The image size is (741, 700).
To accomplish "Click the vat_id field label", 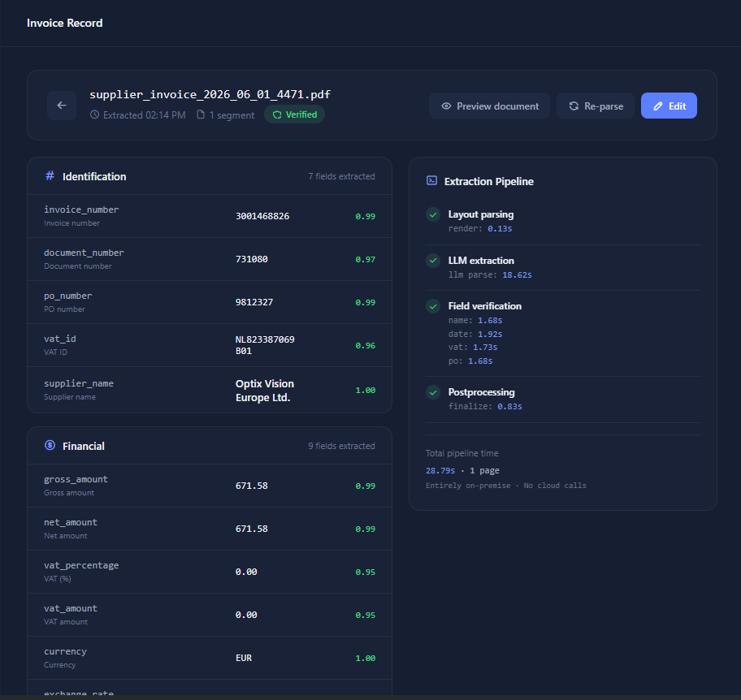I will (60, 339).
